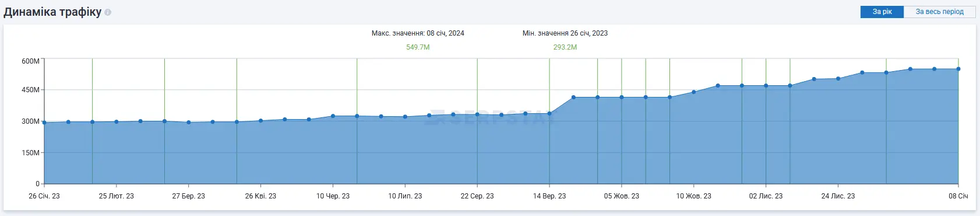Select the data point above 24 Лис. 23
The width and height of the screenshot is (980, 216).
click(x=838, y=78)
